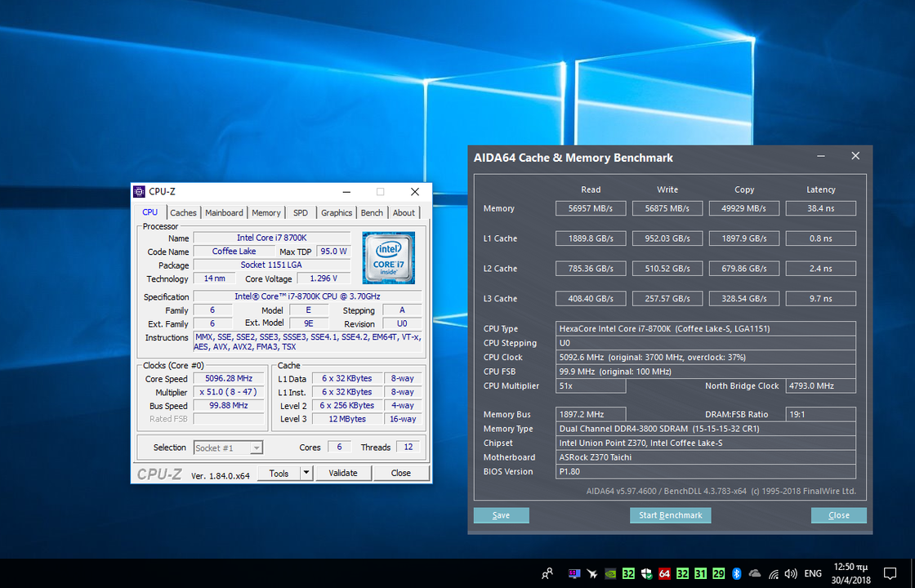
Task: Click the red AIDA64 tray icon
Action: [665, 573]
